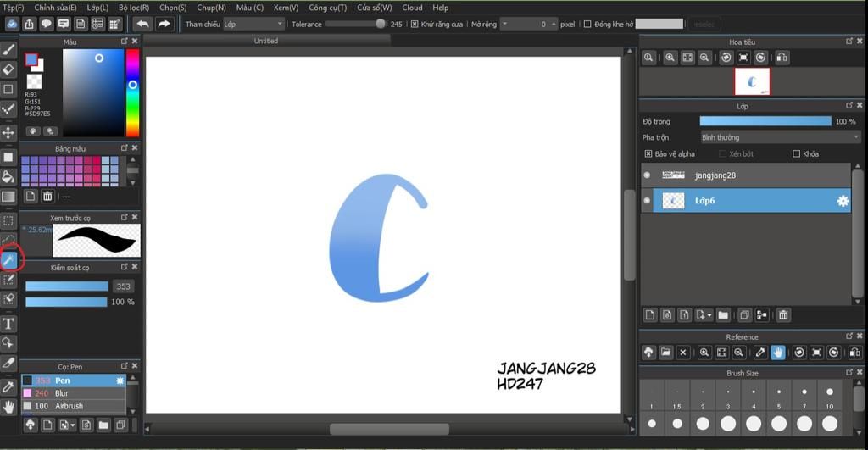Open the Pha trộn blend mode dropdown
Viewport: 868px width, 450px height.
[x=780, y=137]
